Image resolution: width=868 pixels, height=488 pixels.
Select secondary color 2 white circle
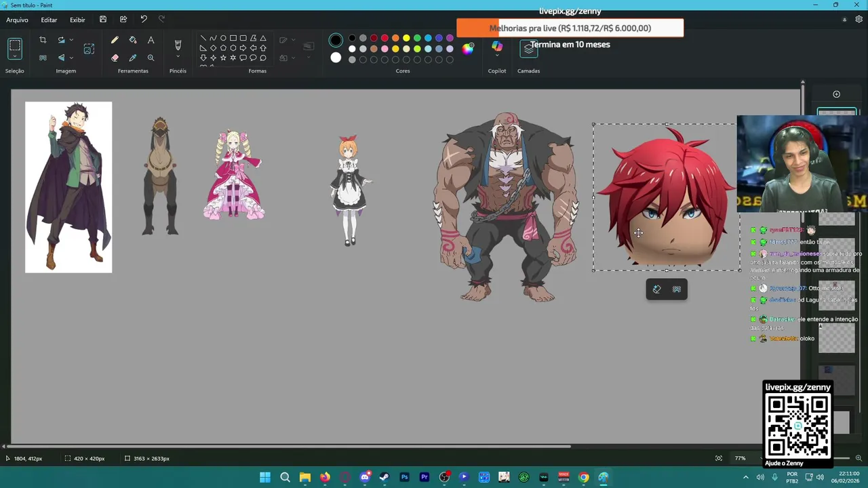(336, 58)
